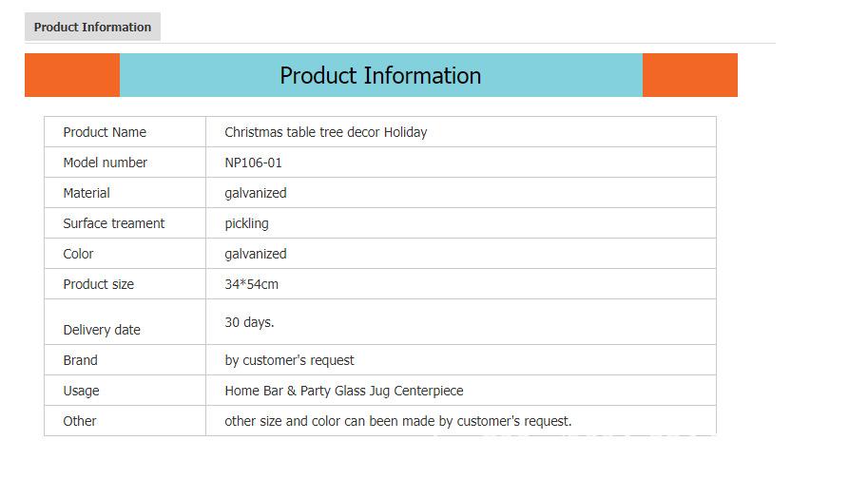The width and height of the screenshot is (868, 479).
Task: Click the Material row label
Action: [87, 193]
